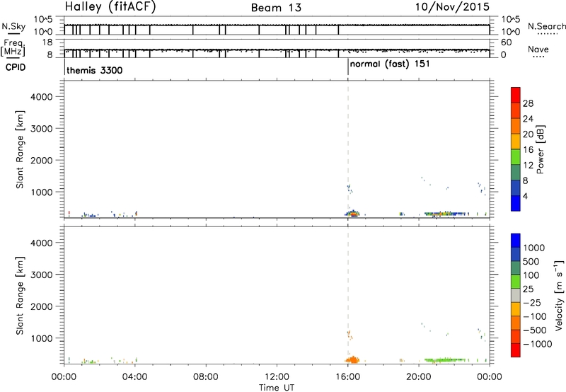Viewport: 566px width, 392px height.
Task: Click the 'Power [dB]' color bar label
Action: click(x=540, y=149)
